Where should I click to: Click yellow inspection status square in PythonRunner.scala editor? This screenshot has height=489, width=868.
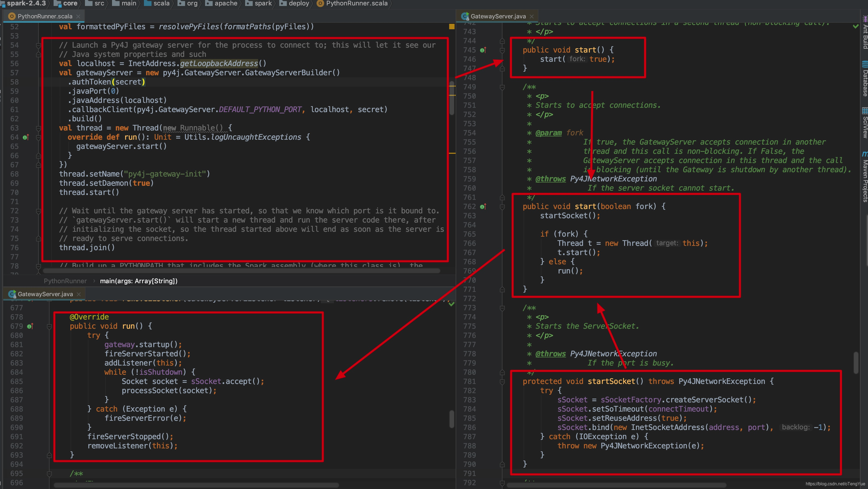(x=452, y=26)
